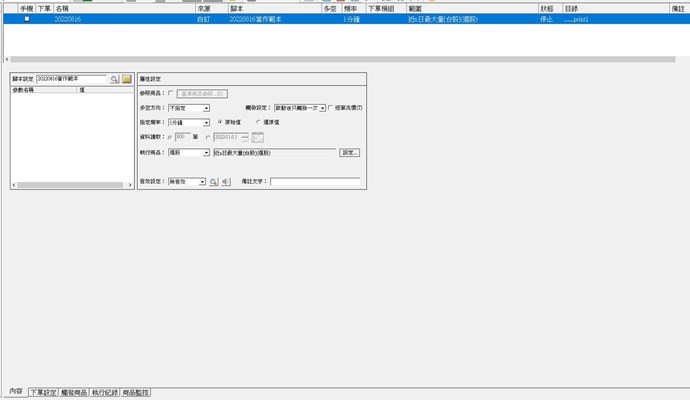Open the folder icon beside script name
Viewport: 690px width, 400px height.
[127, 78]
